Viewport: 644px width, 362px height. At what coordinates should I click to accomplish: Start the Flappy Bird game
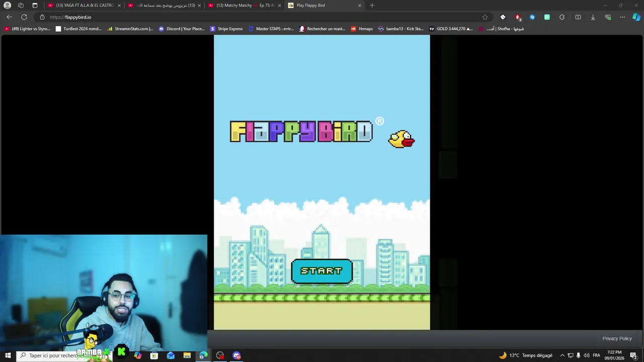pos(321,271)
